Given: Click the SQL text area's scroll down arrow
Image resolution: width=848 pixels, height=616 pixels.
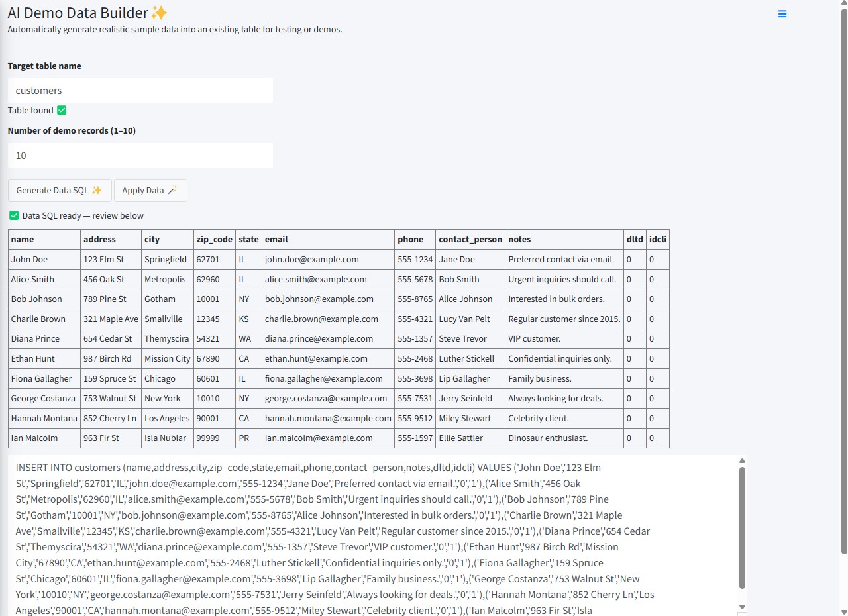Looking at the screenshot, I should point(742,607).
